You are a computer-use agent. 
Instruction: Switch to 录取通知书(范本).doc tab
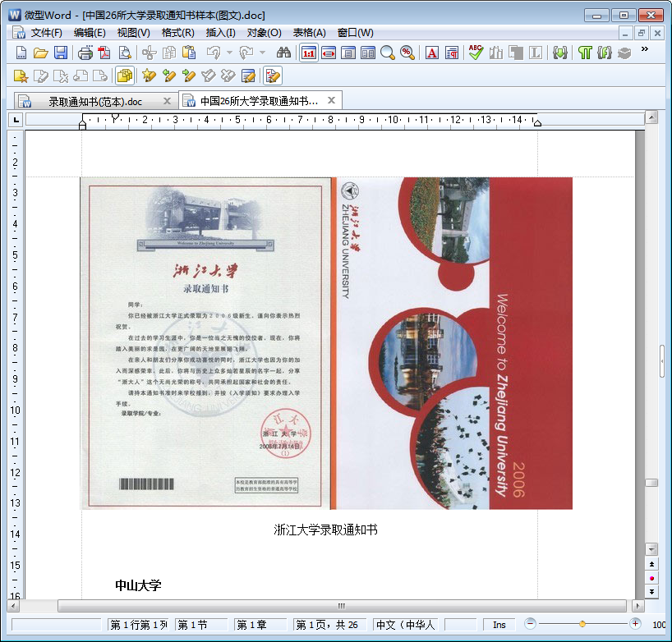pos(94,102)
